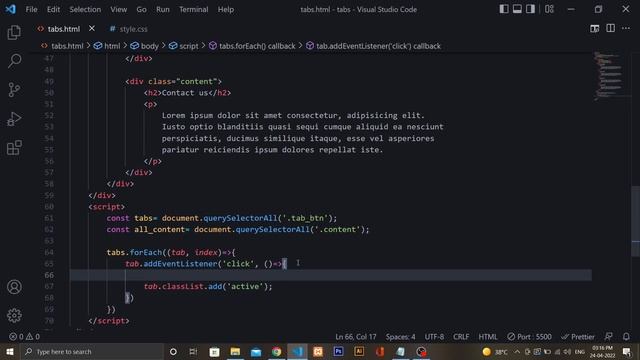
Task: Open the Extensions view
Action: pos(14,147)
